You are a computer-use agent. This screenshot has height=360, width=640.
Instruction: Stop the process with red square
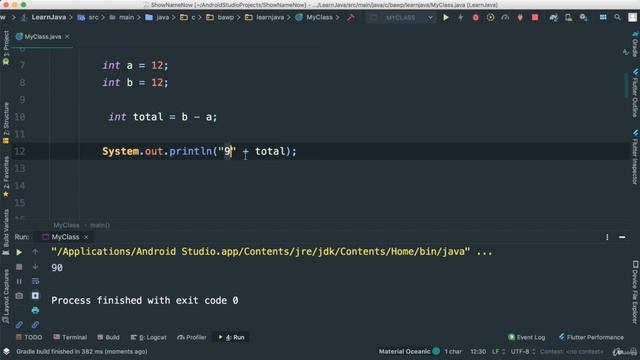(x=535, y=18)
